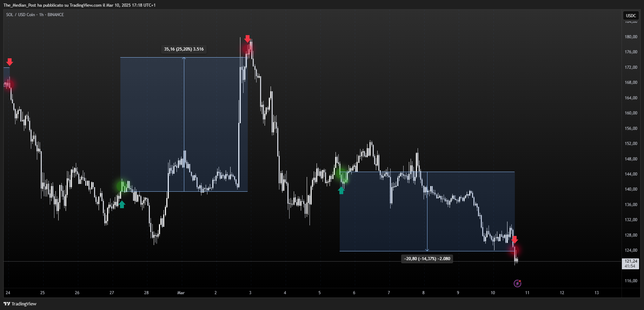This screenshot has height=310, width=644.
Task: Click the TradingView wordmark text at the bottom
Action: point(24,304)
